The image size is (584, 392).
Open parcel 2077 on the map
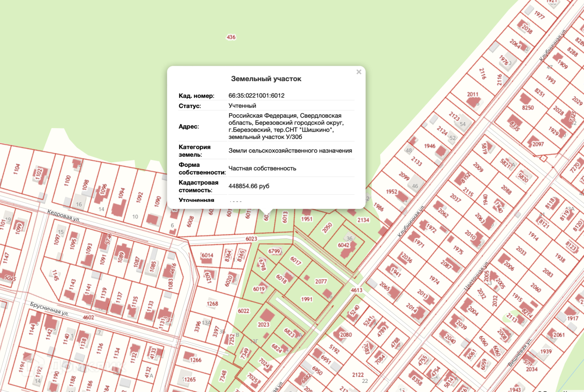[x=321, y=282]
